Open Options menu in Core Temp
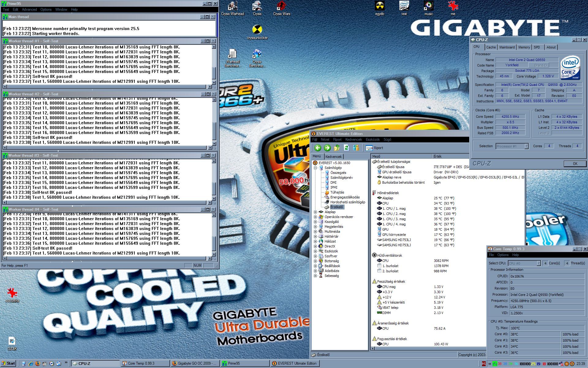 click(503, 255)
